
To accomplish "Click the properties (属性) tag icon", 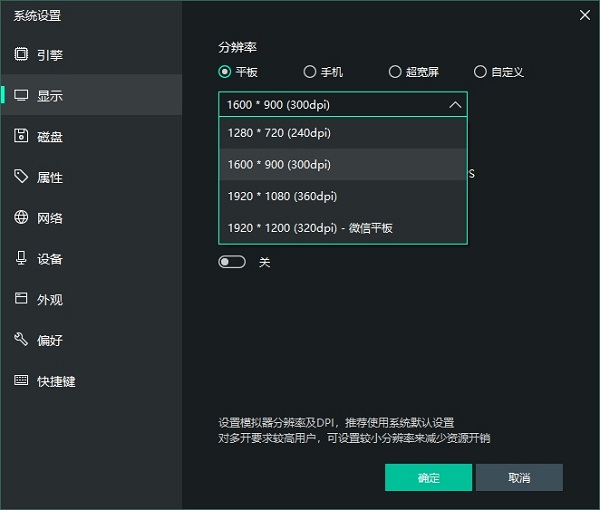I will tap(21, 177).
